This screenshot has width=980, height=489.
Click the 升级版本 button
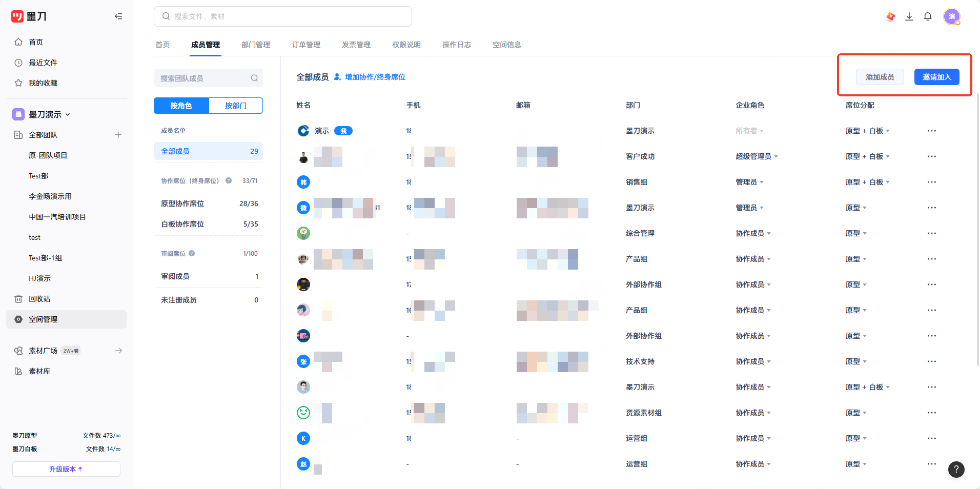(66, 469)
